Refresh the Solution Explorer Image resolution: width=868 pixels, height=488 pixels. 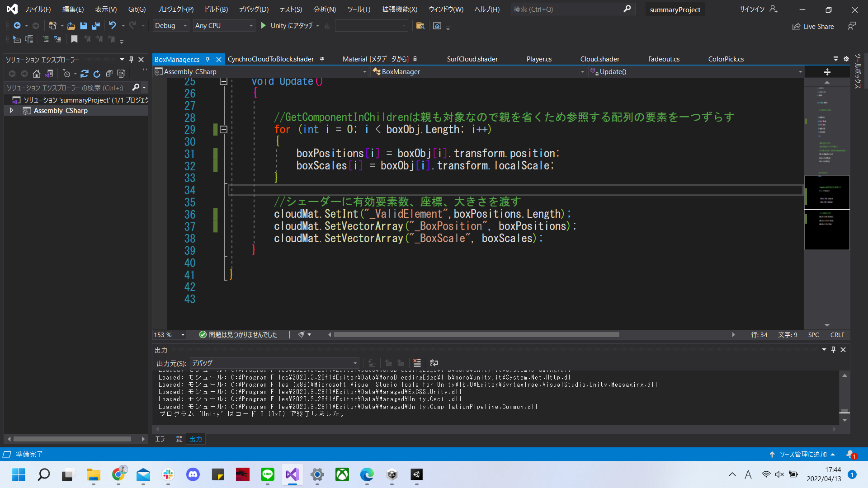(x=97, y=74)
